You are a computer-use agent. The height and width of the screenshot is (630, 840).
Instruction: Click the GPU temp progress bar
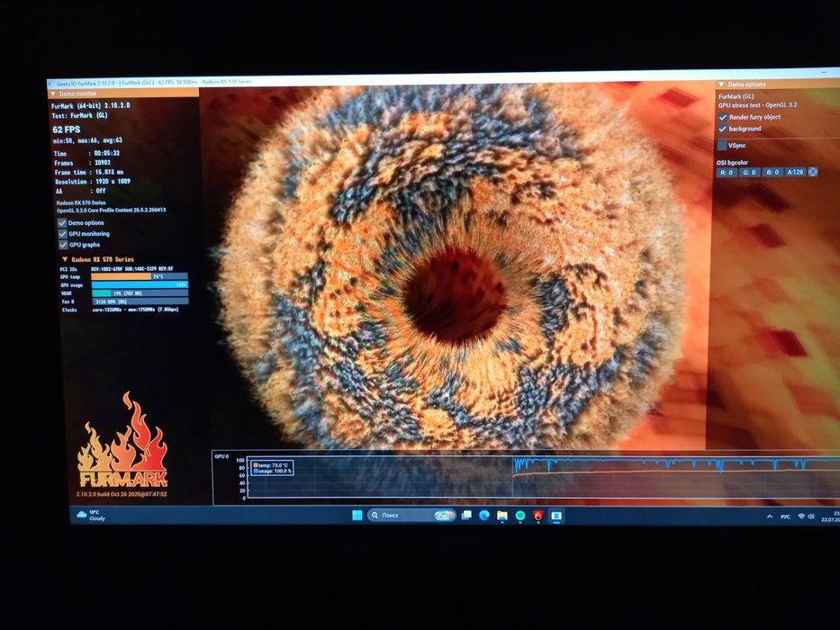pyautogui.click(x=140, y=276)
